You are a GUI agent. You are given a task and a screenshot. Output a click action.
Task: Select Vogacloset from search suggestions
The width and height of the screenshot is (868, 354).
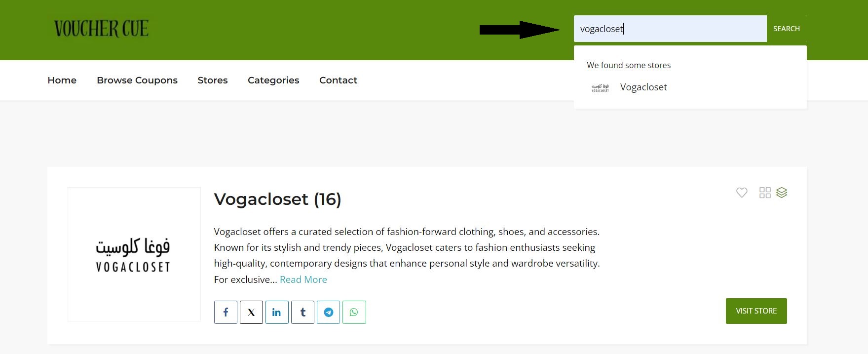pos(643,87)
